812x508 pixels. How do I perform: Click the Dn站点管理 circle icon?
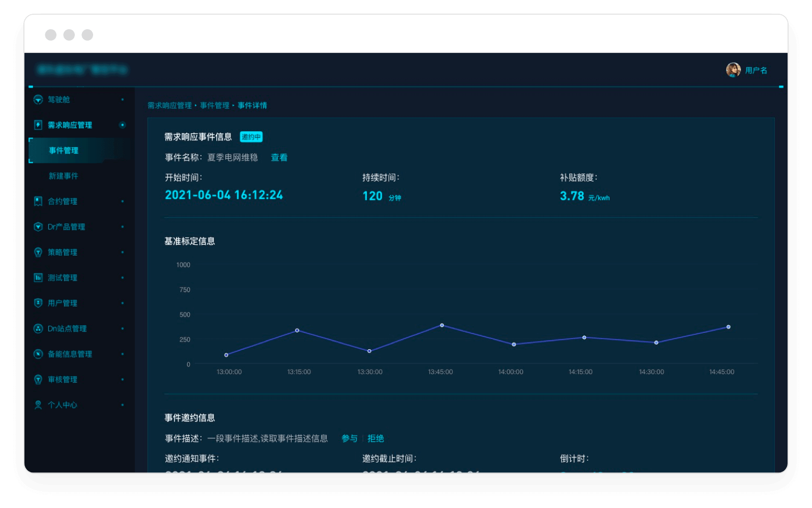click(x=38, y=329)
